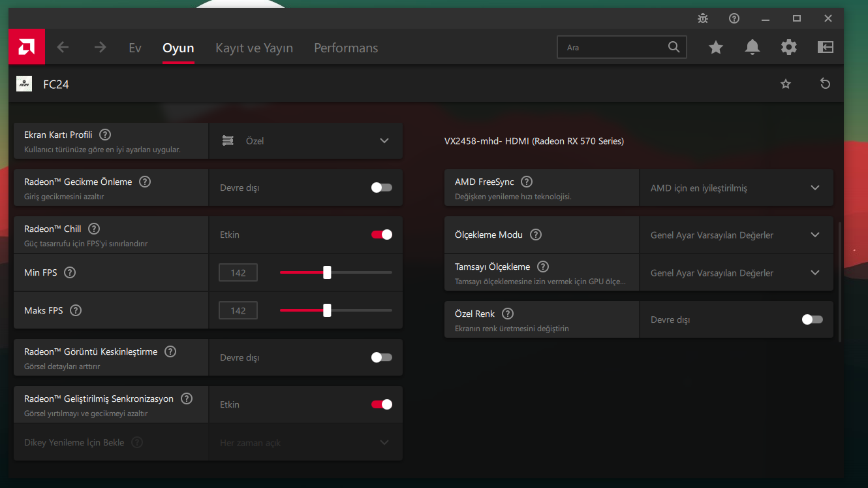Enable Radeon Gecikme Önleme toggle
The image size is (868, 488).
(382, 187)
